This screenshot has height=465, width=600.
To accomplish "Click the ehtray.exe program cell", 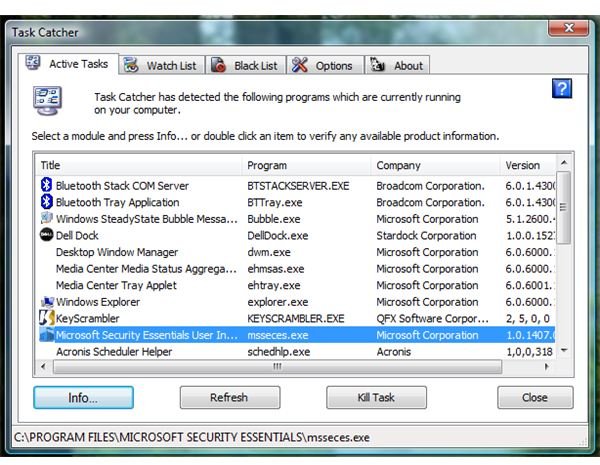I will (274, 285).
